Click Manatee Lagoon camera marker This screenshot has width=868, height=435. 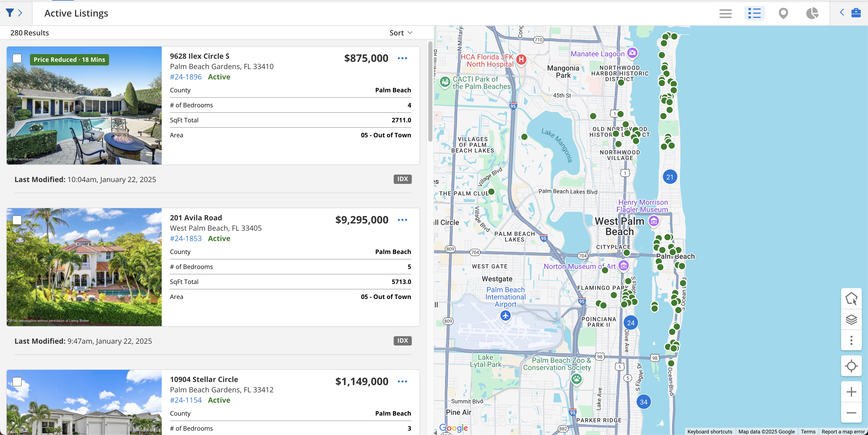pos(632,53)
